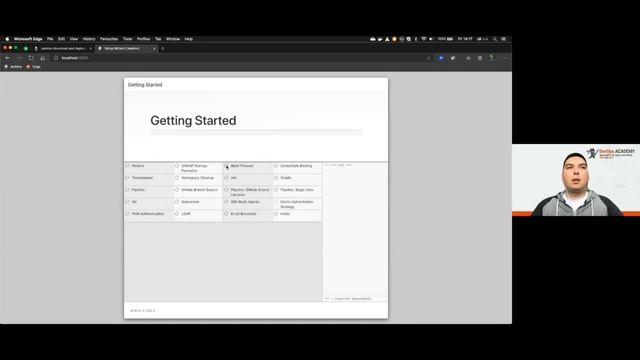Click the Workspace Cleanup plugin entry
The width and height of the screenshot is (640, 360).
click(x=198, y=180)
